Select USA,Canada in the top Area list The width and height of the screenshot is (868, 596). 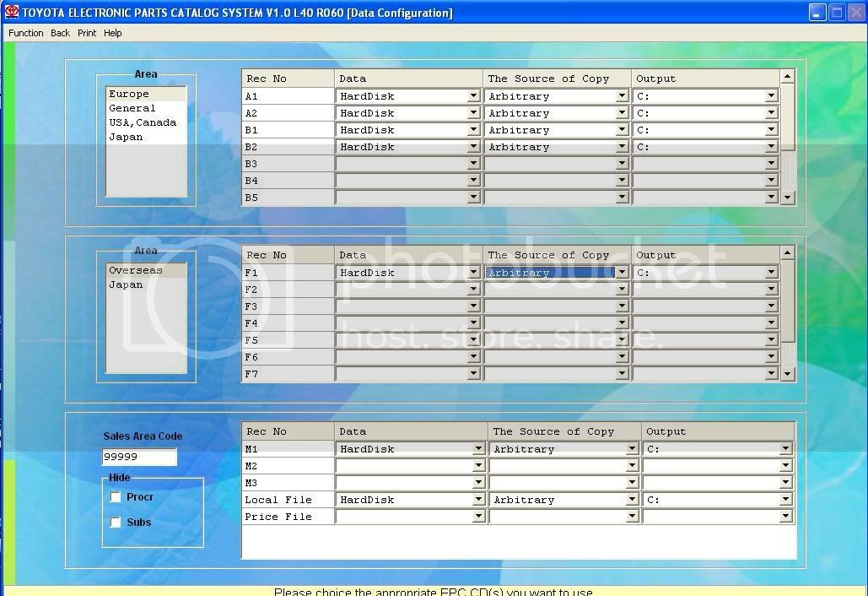143,123
